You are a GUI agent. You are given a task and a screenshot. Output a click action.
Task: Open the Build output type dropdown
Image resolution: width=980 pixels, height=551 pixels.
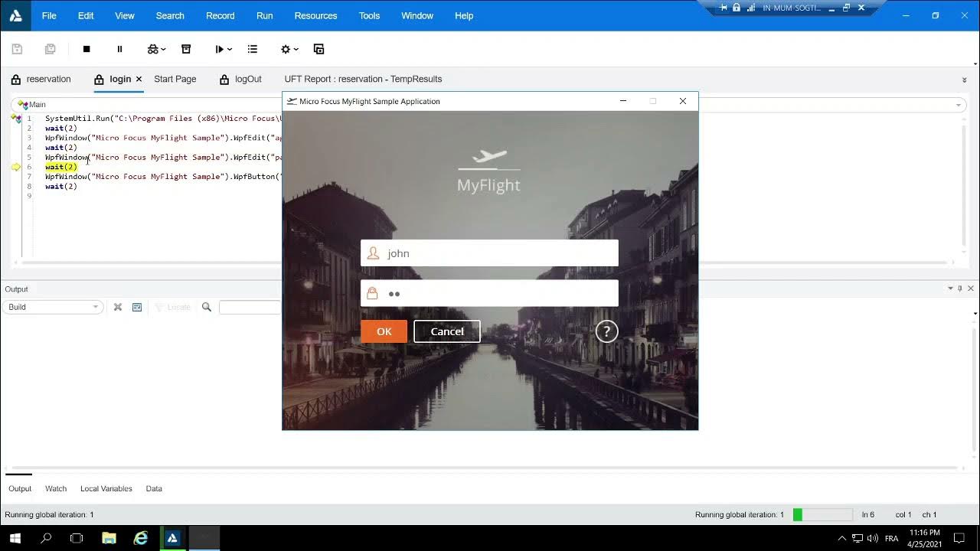click(x=53, y=307)
